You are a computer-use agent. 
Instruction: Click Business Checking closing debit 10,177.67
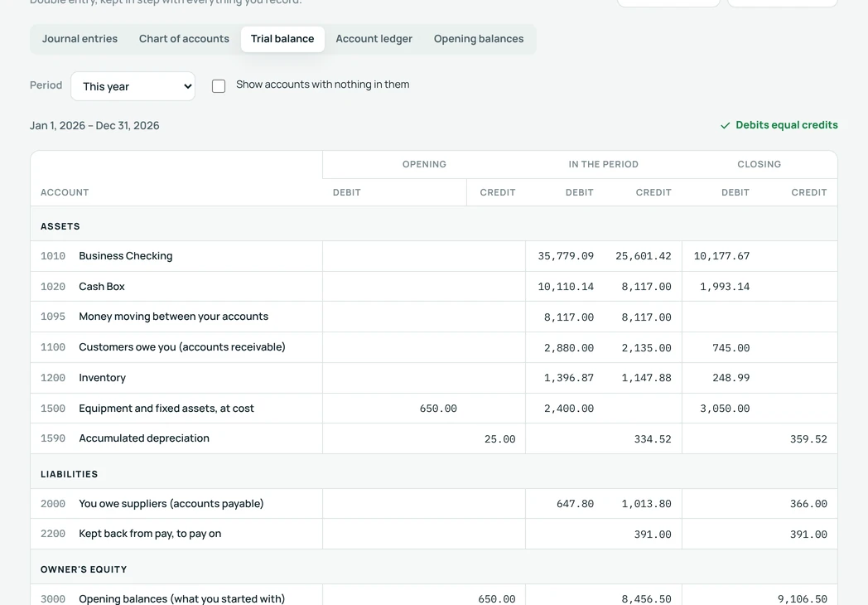point(722,256)
